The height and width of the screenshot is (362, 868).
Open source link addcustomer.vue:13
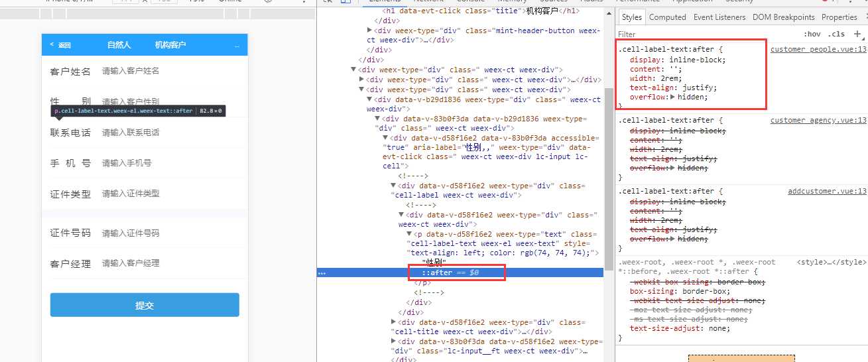[x=827, y=191]
